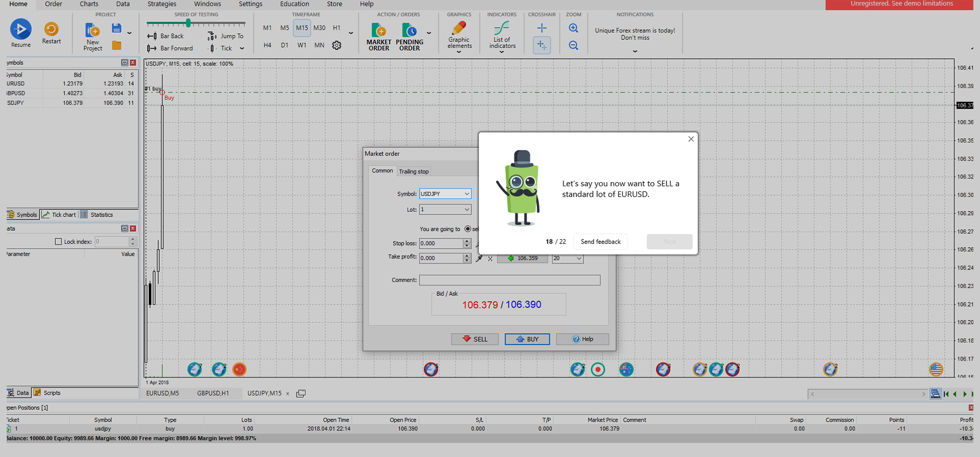This screenshot has width=980, height=457.
Task: Select the M15 timeframe toggle
Action: (302, 28)
